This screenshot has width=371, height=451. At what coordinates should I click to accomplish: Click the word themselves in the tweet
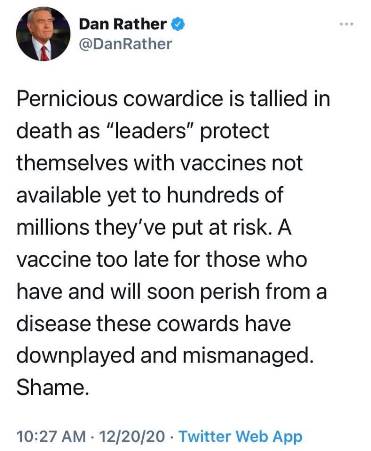72,163
